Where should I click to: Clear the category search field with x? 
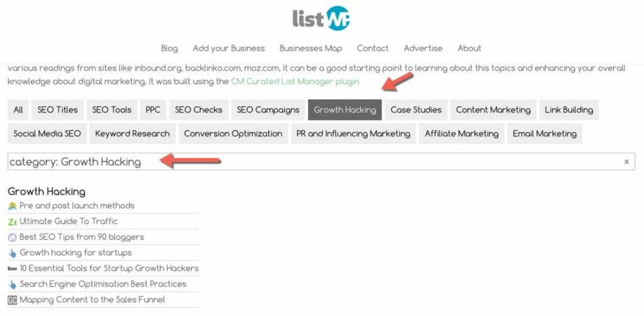[x=626, y=161]
